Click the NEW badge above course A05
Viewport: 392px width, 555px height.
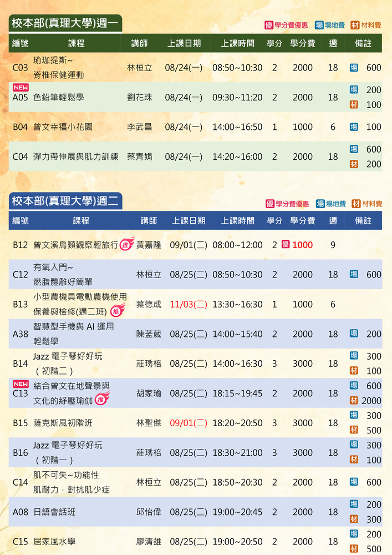click(x=21, y=88)
